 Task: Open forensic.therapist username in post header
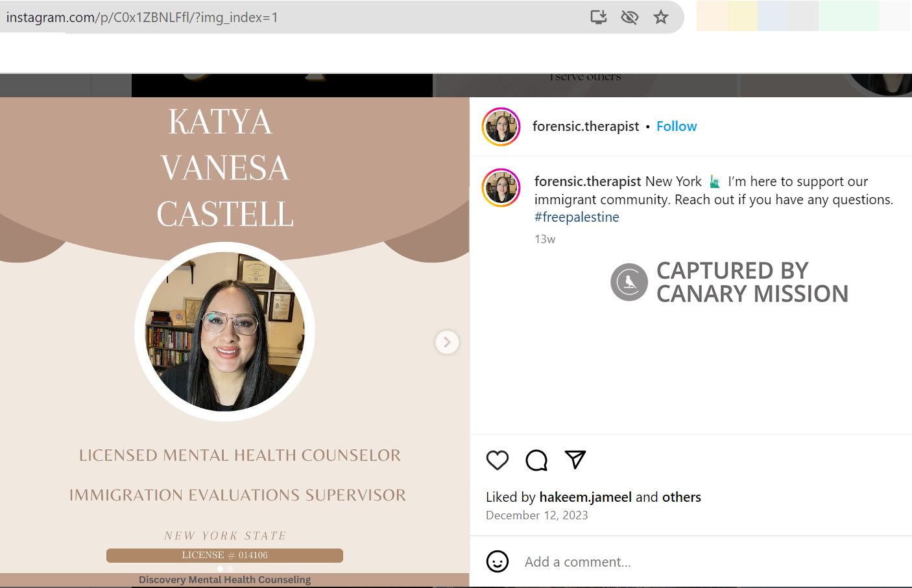pos(586,126)
